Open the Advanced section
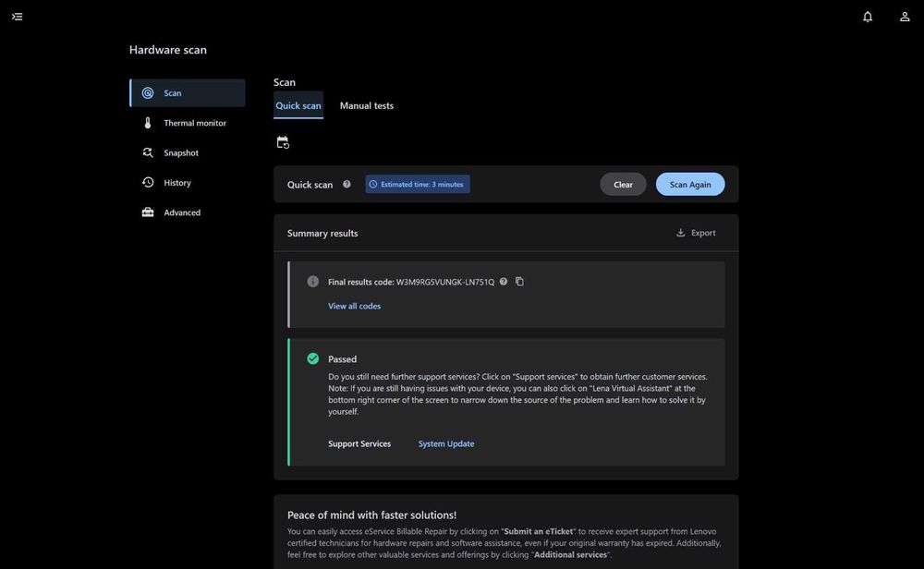Image resolution: width=924 pixels, height=569 pixels. click(x=188, y=212)
